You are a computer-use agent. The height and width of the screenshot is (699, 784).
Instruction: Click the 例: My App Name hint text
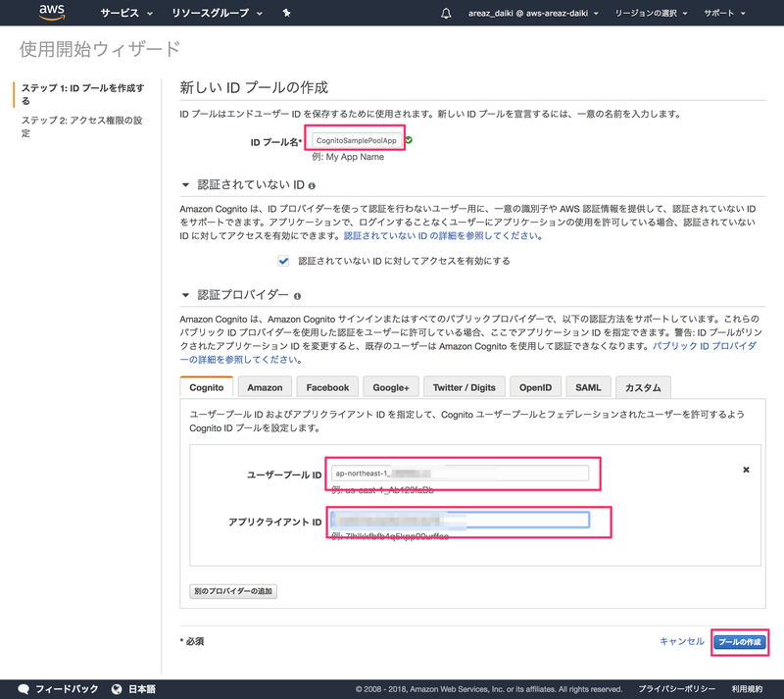[348, 157]
